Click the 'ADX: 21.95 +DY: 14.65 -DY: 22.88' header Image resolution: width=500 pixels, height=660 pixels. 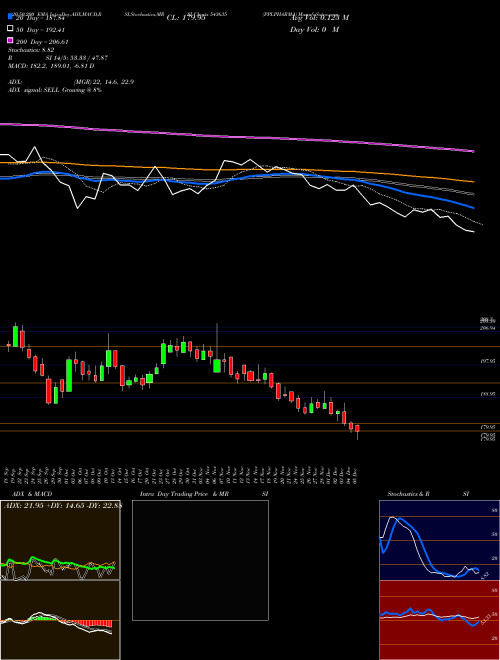(62, 506)
